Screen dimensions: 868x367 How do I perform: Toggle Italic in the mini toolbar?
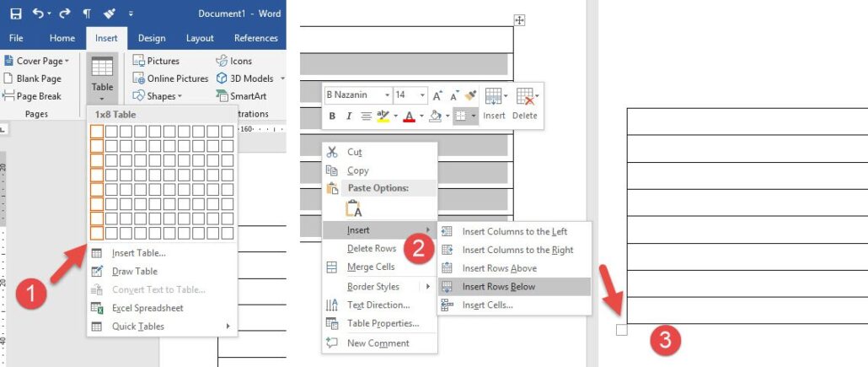348,116
